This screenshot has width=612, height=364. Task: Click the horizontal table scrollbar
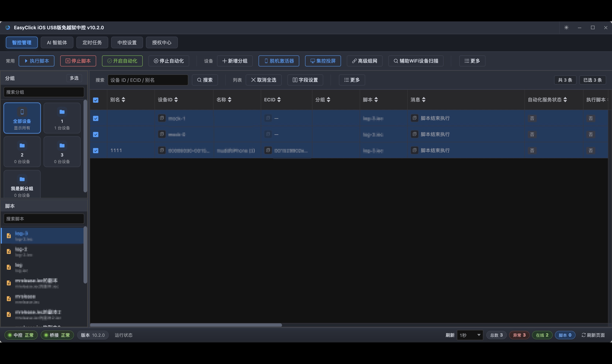[x=186, y=325]
